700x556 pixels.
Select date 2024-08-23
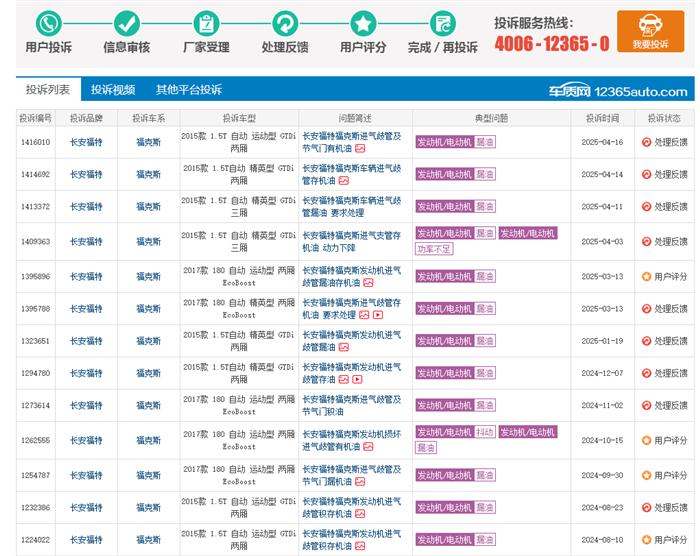(x=602, y=507)
